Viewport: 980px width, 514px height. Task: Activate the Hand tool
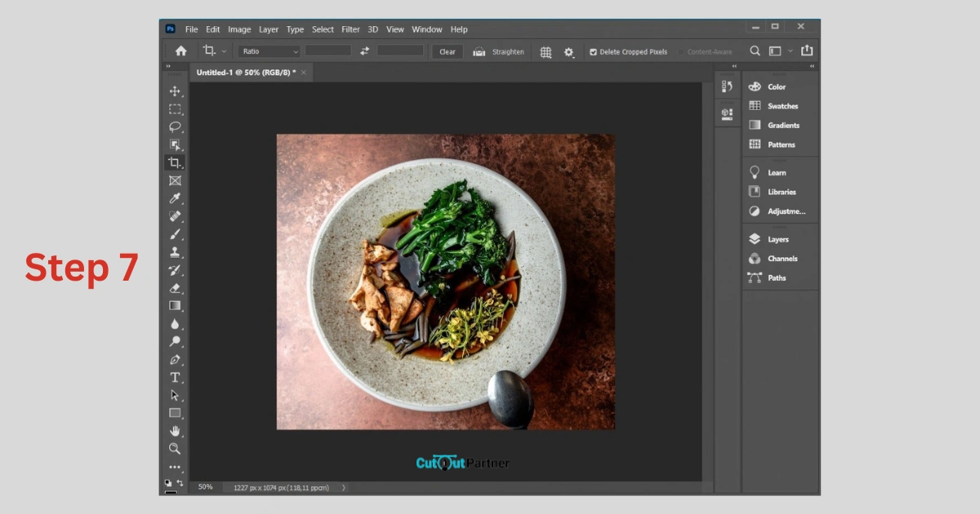tap(175, 431)
